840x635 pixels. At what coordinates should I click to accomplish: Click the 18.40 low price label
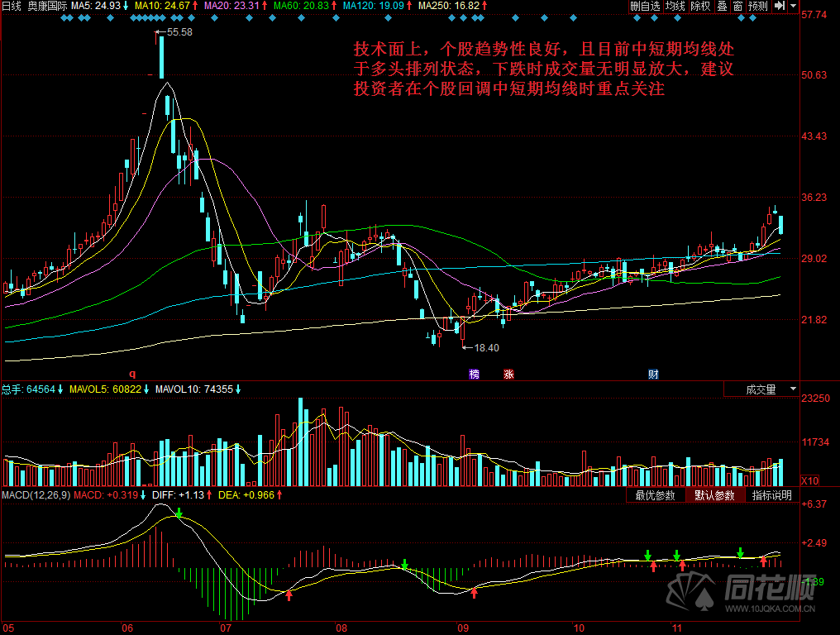(x=486, y=347)
